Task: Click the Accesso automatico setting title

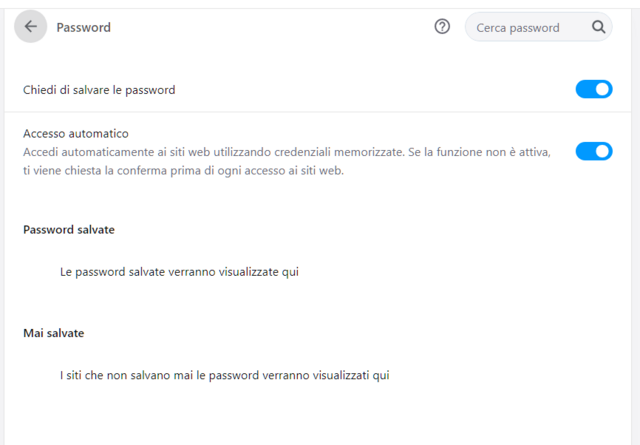Action: click(76, 134)
